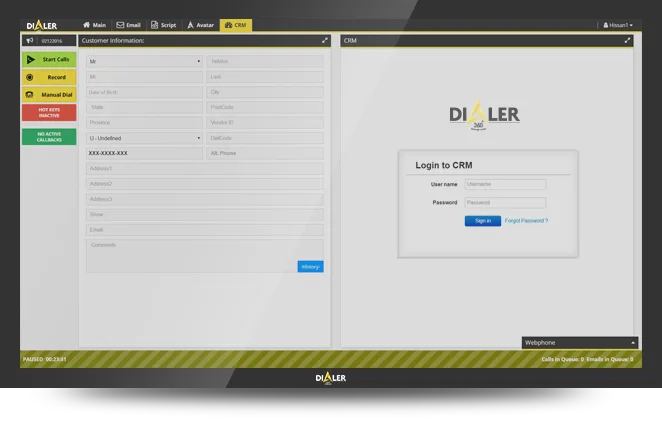The image size is (662, 429).
Task: Click the Show field
Action: click(x=205, y=214)
